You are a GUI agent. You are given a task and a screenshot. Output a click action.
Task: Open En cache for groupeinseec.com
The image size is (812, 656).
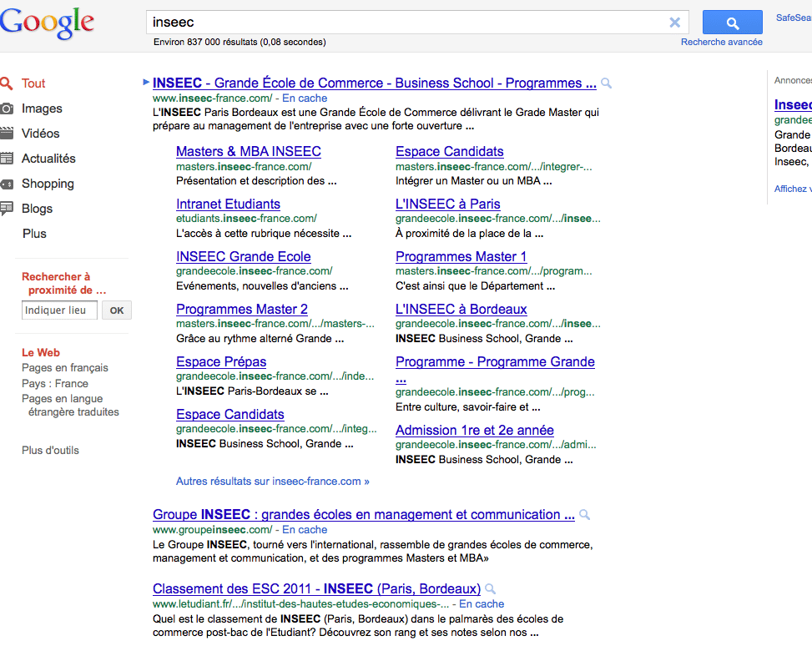tap(305, 530)
